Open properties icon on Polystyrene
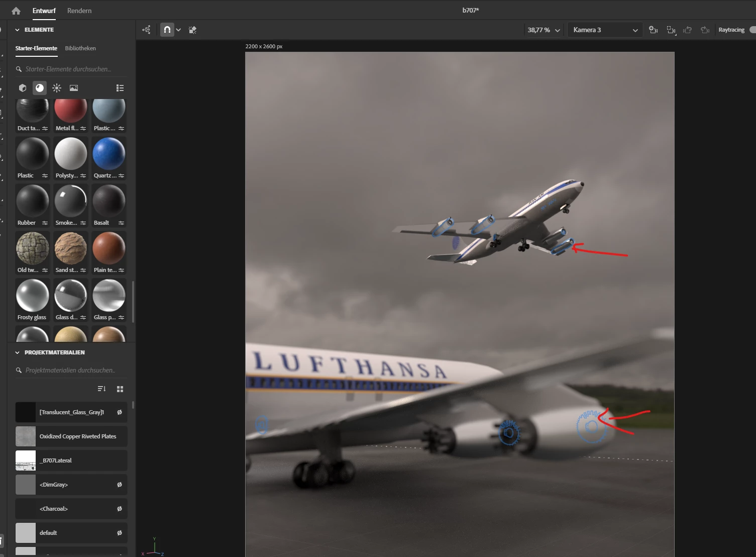The width and height of the screenshot is (756, 557). pyautogui.click(x=83, y=176)
